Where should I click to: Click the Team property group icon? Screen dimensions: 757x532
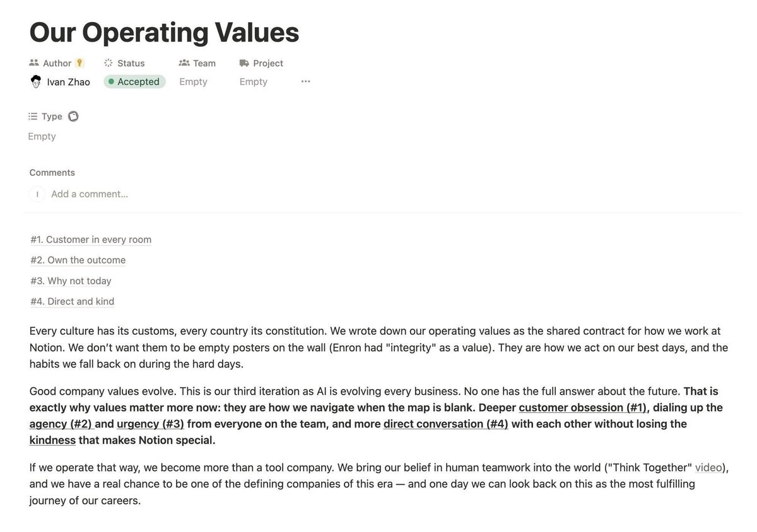tap(184, 63)
